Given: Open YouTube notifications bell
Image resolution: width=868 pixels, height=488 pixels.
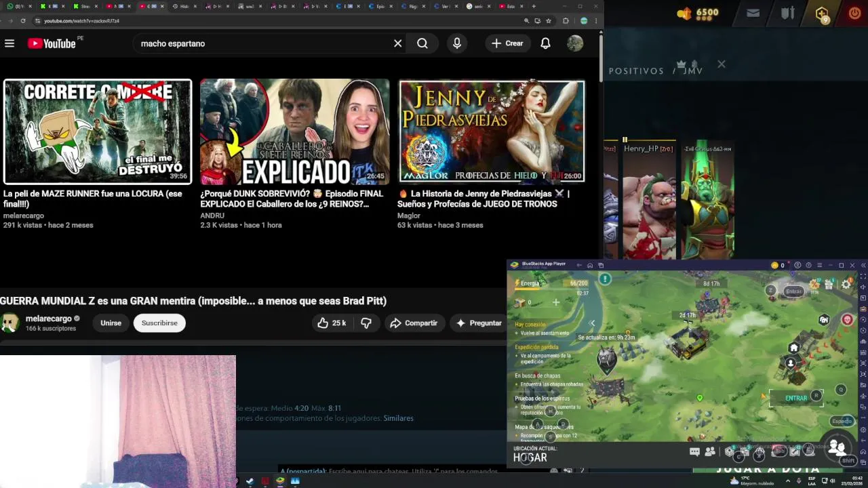Looking at the screenshot, I should 545,43.
